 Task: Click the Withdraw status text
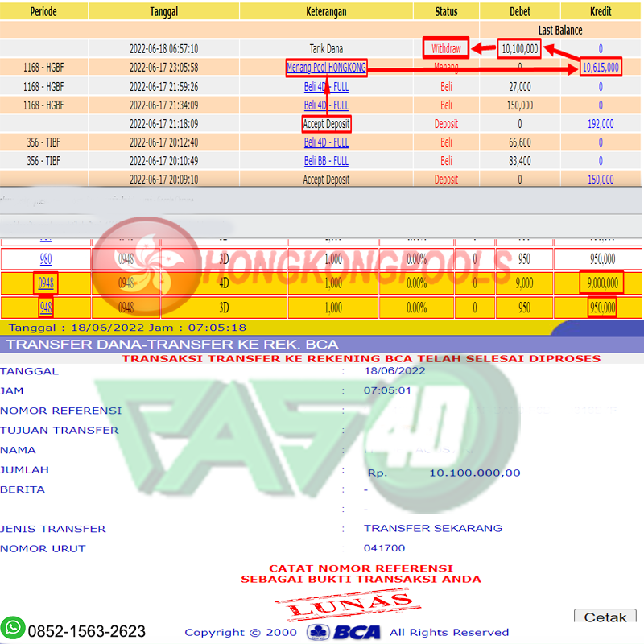pos(446,49)
